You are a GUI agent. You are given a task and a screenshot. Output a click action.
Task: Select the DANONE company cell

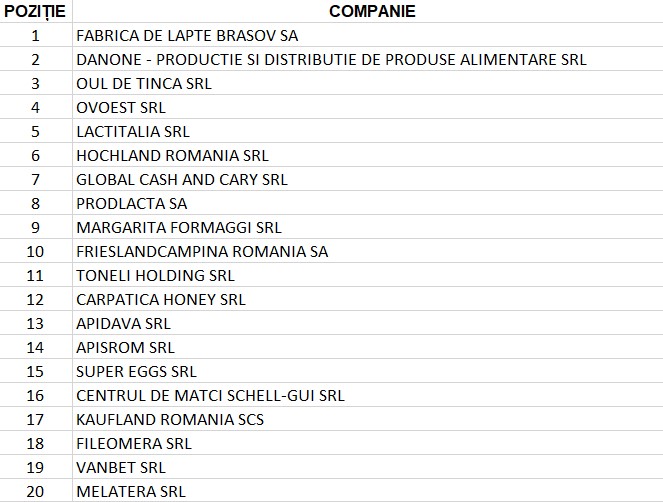click(331, 59)
